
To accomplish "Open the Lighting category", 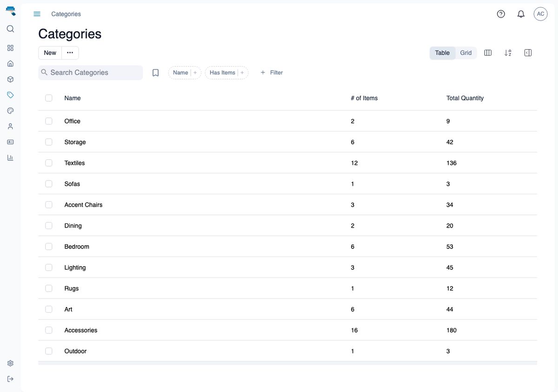I will pyautogui.click(x=75, y=268).
